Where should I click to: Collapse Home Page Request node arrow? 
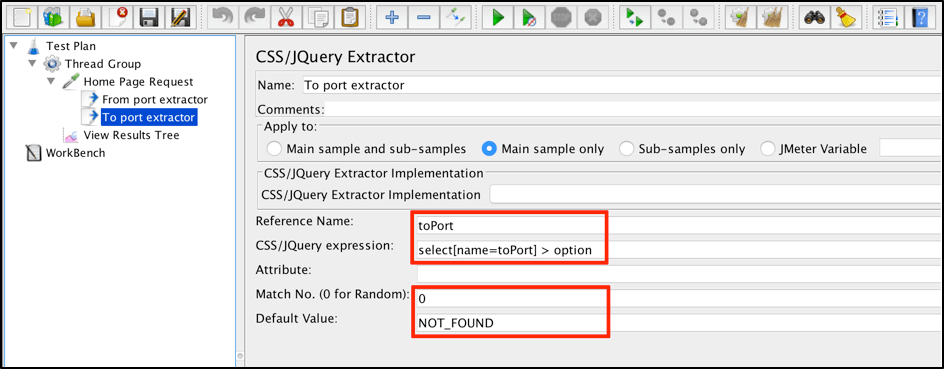(x=51, y=81)
